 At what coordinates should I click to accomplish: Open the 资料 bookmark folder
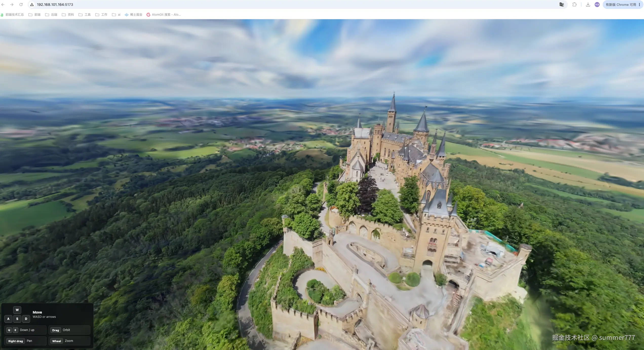pyautogui.click(x=68, y=15)
